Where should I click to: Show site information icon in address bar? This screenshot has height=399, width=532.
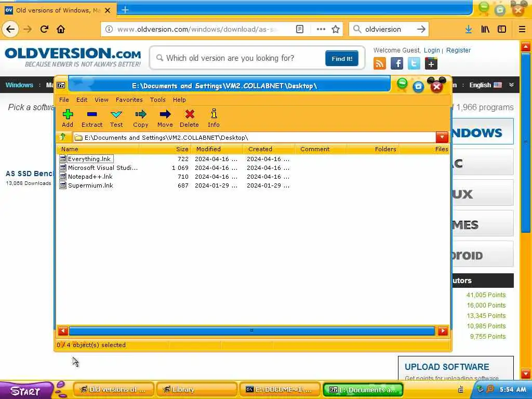(109, 29)
